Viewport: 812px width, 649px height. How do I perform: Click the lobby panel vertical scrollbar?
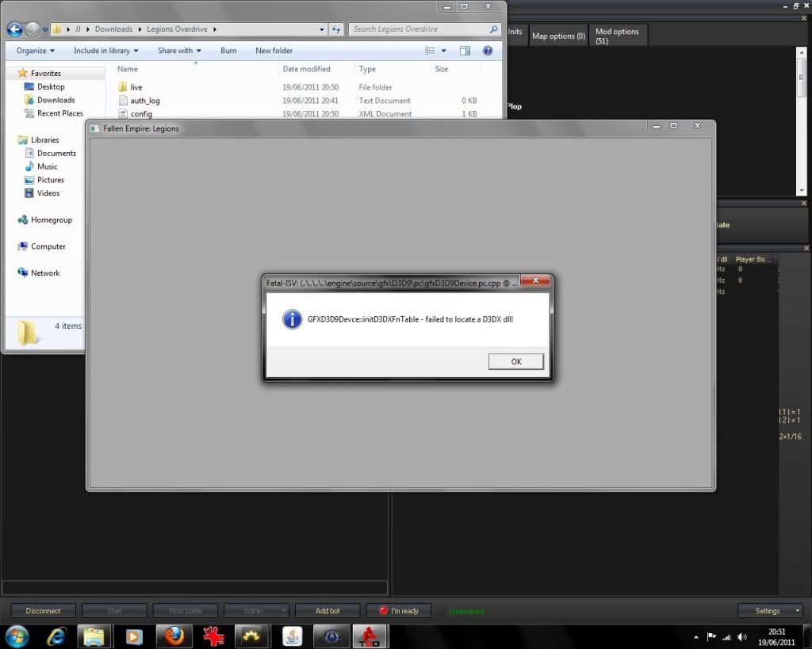tap(801, 121)
